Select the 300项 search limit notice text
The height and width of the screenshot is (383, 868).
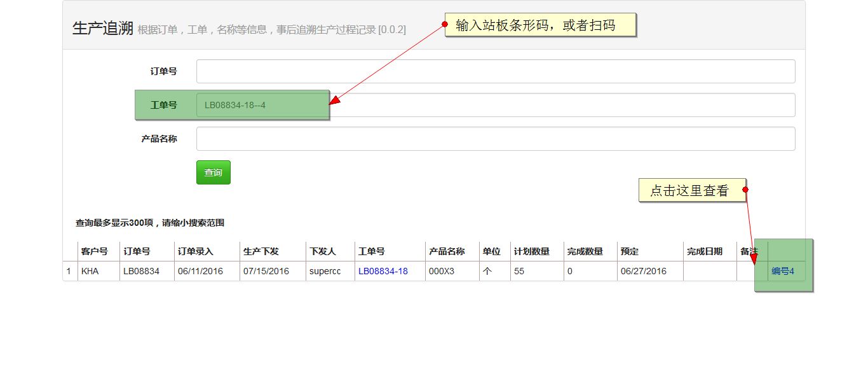[151, 223]
